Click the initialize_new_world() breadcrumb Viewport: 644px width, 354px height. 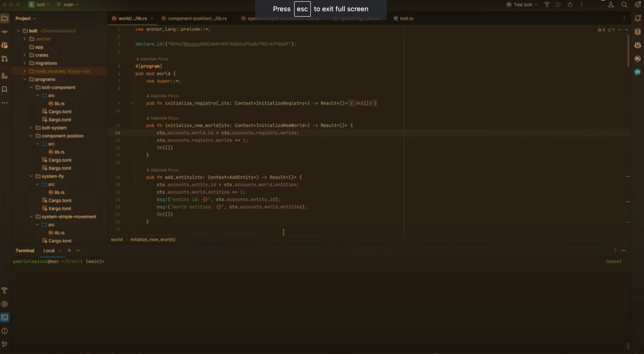(x=153, y=240)
